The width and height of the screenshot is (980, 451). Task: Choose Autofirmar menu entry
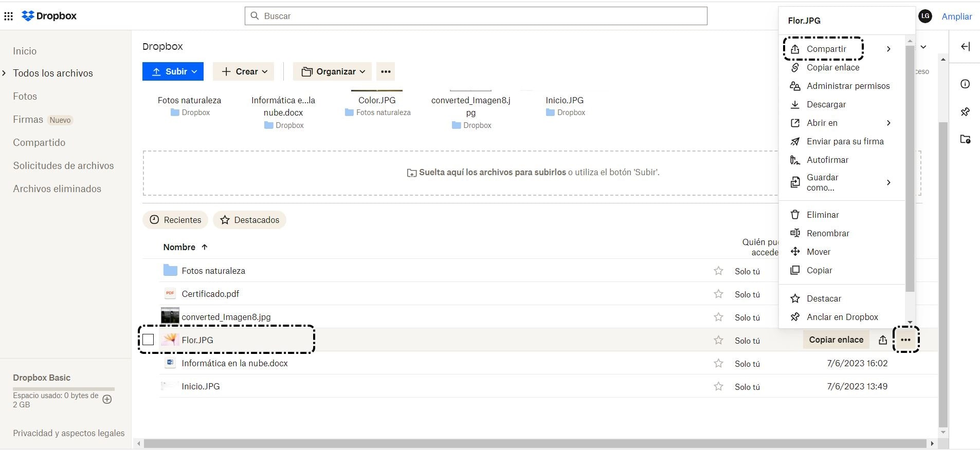pos(827,160)
